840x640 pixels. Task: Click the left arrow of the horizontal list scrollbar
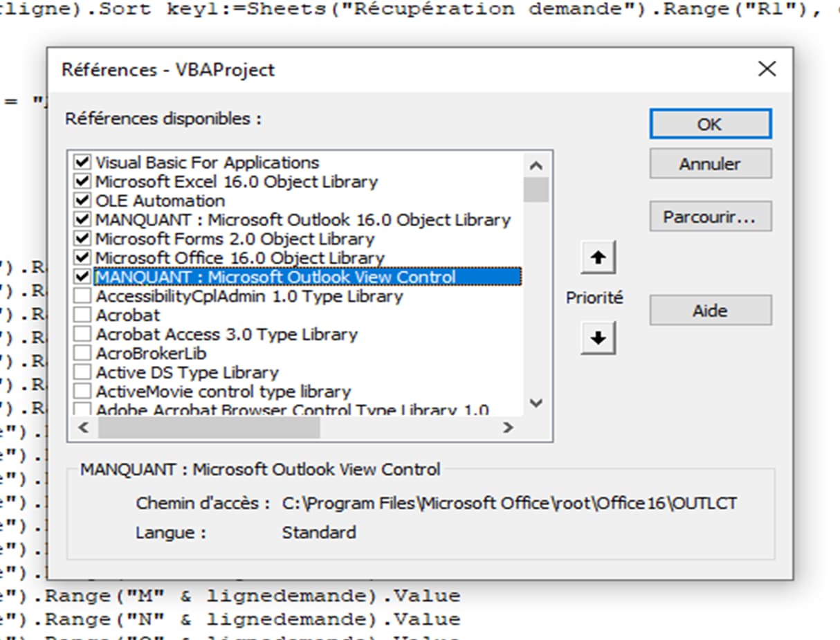[84, 428]
